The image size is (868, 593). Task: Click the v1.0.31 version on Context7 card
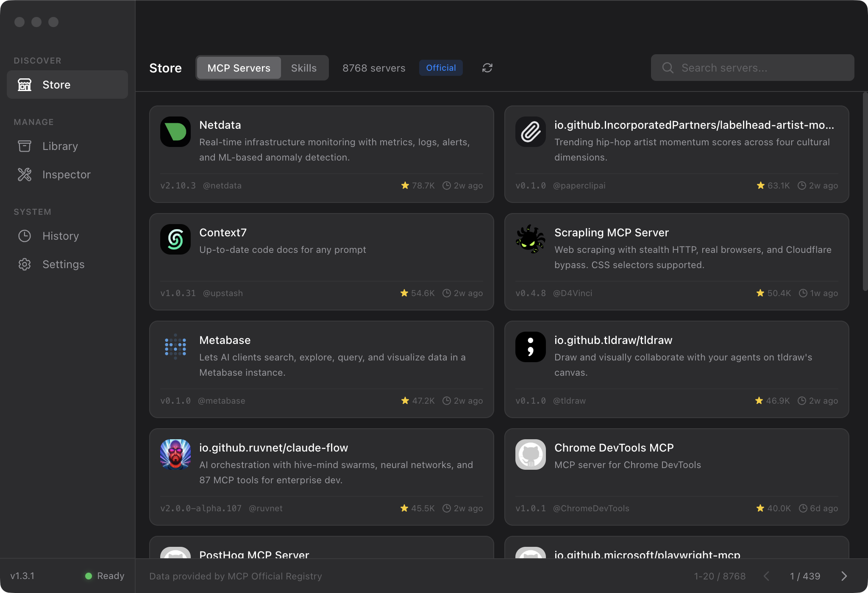point(178,293)
